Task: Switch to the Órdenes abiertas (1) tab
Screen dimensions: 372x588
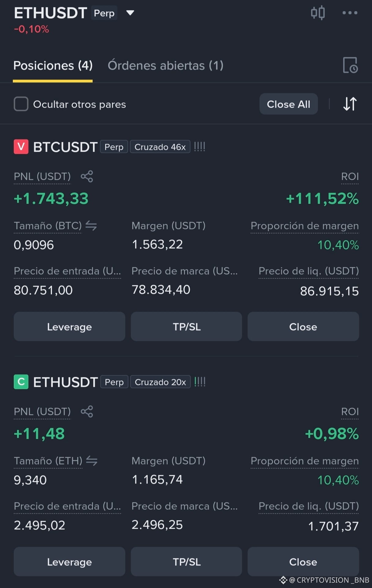Action: point(165,65)
